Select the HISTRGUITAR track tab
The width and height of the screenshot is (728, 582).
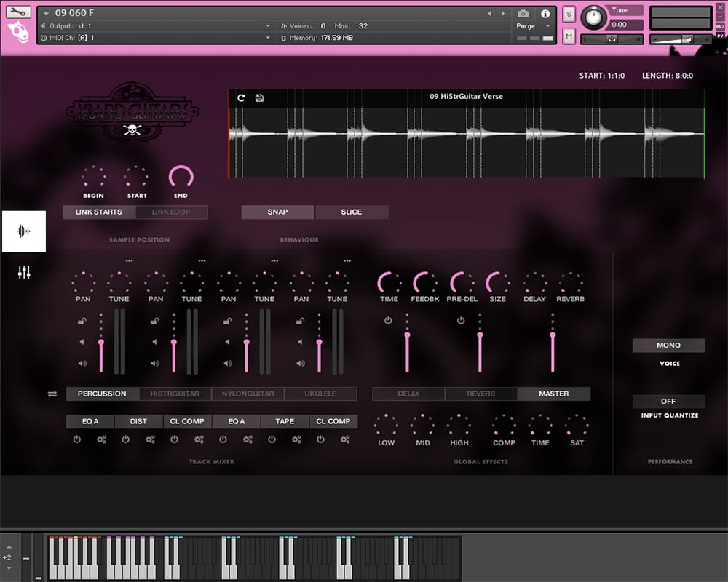(x=175, y=394)
